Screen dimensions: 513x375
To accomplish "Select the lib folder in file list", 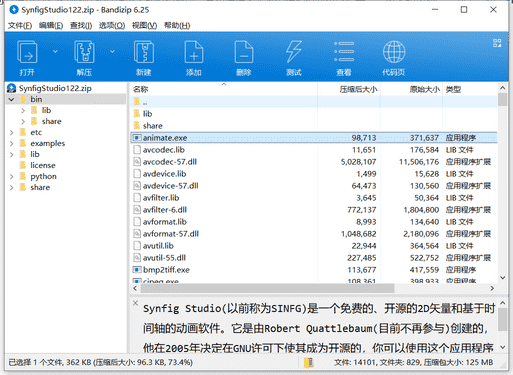I will (314, 114).
